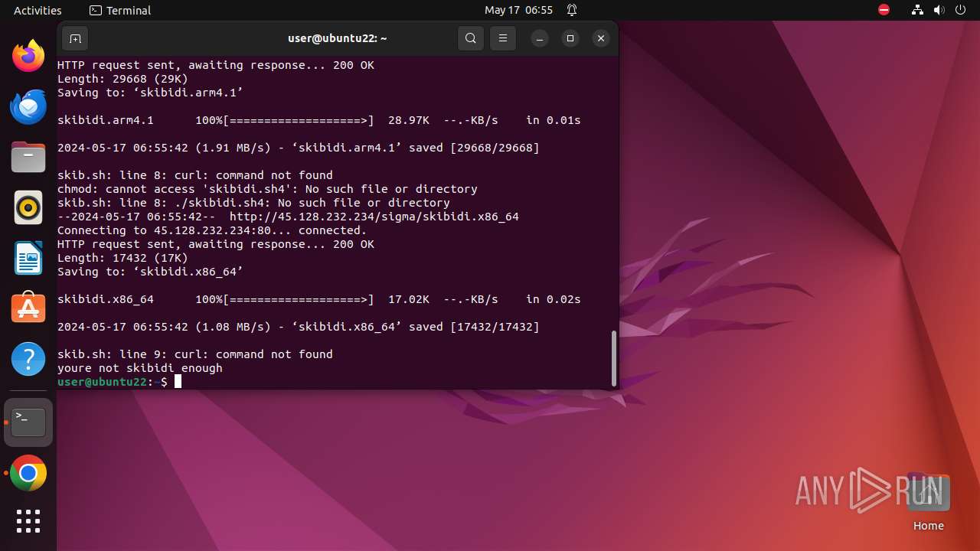Close the terminal window
The width and height of the screenshot is (980, 551).
point(601,38)
